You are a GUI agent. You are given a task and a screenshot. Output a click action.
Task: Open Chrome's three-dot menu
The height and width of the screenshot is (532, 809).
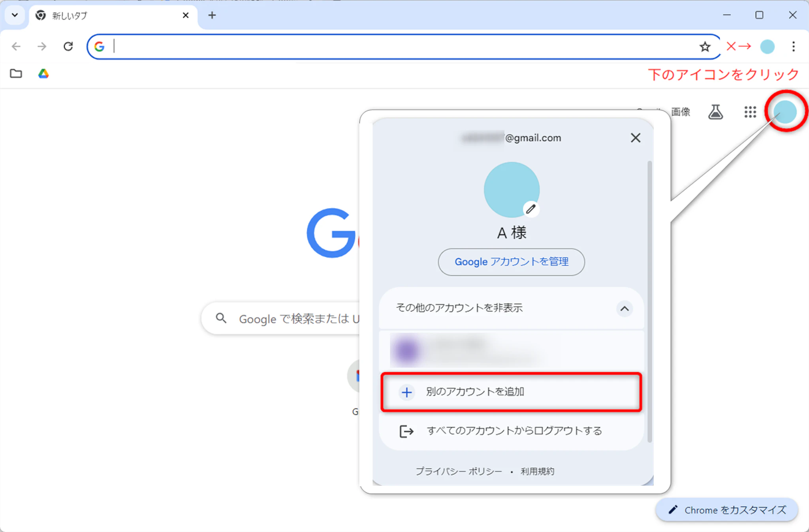coord(793,47)
